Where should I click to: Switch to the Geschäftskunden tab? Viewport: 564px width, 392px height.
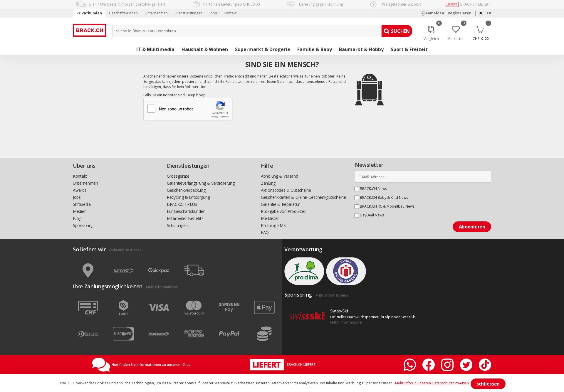point(123,13)
